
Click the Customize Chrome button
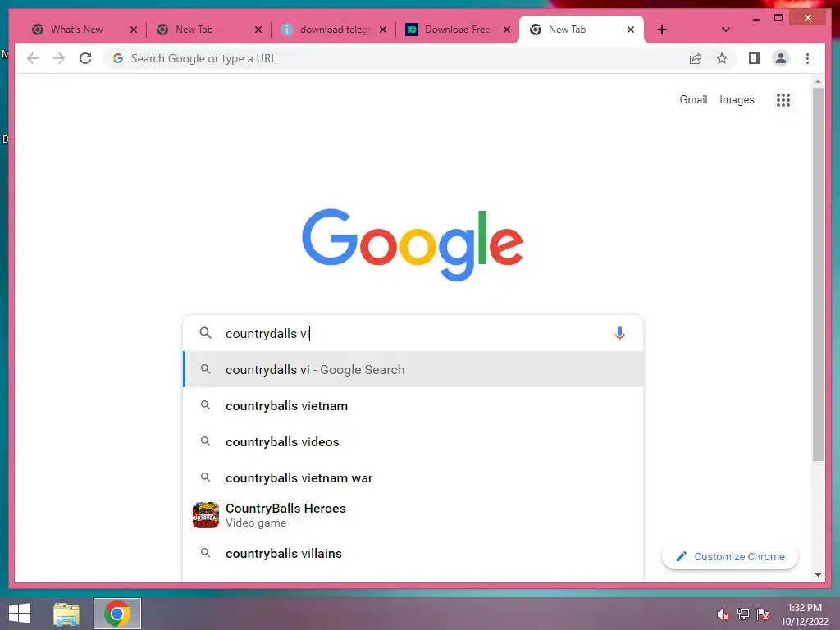[729, 557]
